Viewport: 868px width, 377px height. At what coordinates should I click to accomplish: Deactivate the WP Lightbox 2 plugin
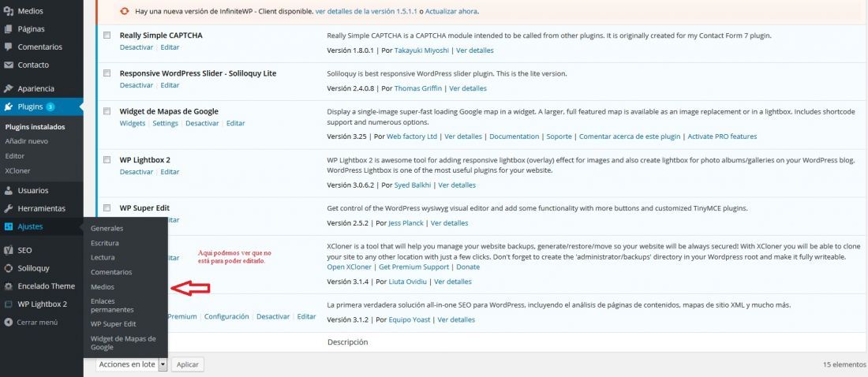coord(137,172)
